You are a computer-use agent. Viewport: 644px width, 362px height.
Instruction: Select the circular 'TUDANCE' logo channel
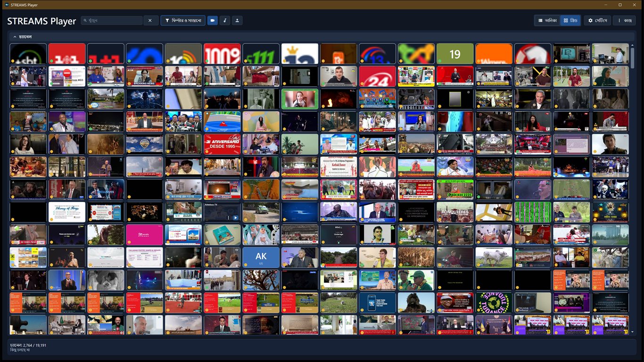pyautogui.click(x=494, y=303)
